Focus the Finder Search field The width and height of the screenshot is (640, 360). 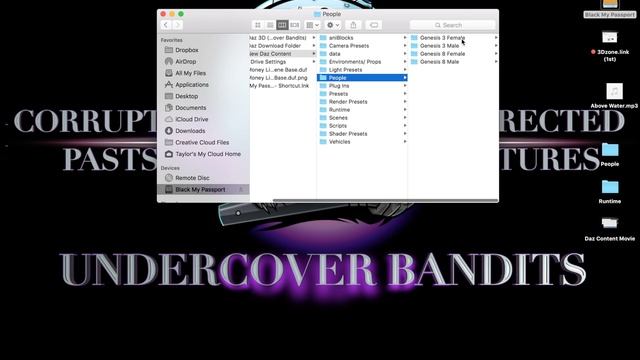pyautogui.click(x=452, y=25)
